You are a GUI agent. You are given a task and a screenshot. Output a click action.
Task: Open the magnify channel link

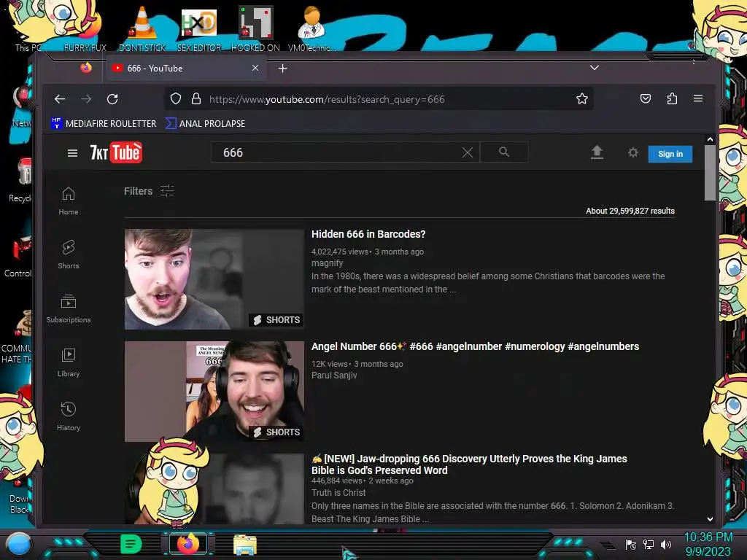[328, 262]
